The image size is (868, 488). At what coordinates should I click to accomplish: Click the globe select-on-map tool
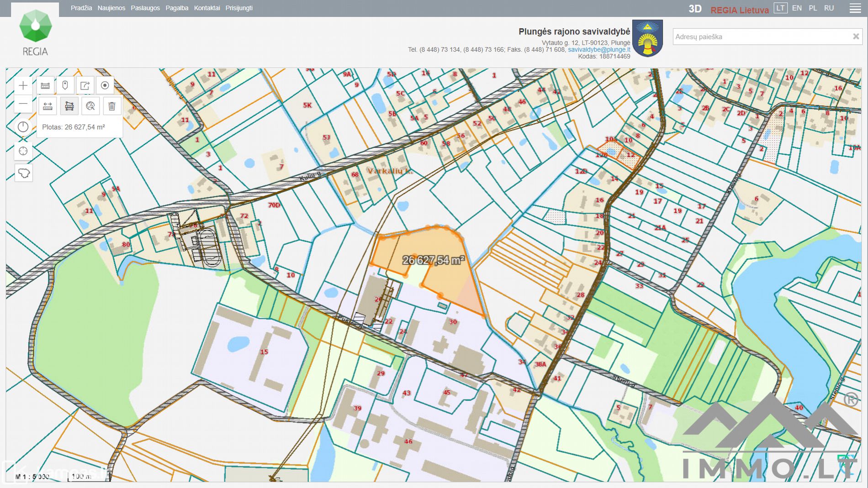click(x=90, y=106)
